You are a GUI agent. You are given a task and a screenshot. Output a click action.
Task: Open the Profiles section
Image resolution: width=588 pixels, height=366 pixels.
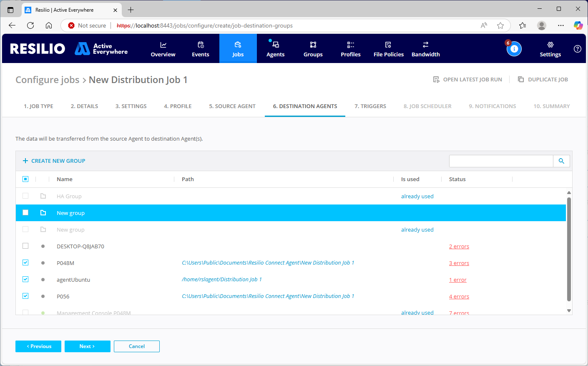[350, 49]
